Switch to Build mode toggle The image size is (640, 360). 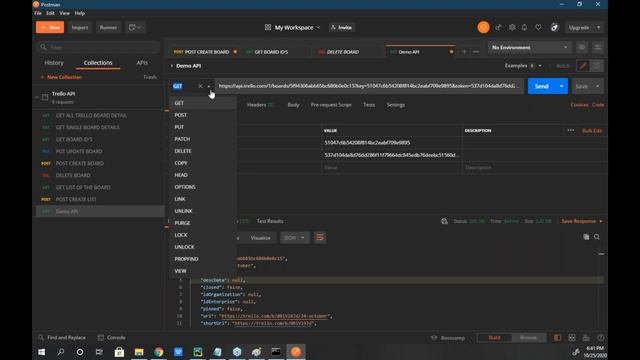(x=494, y=338)
